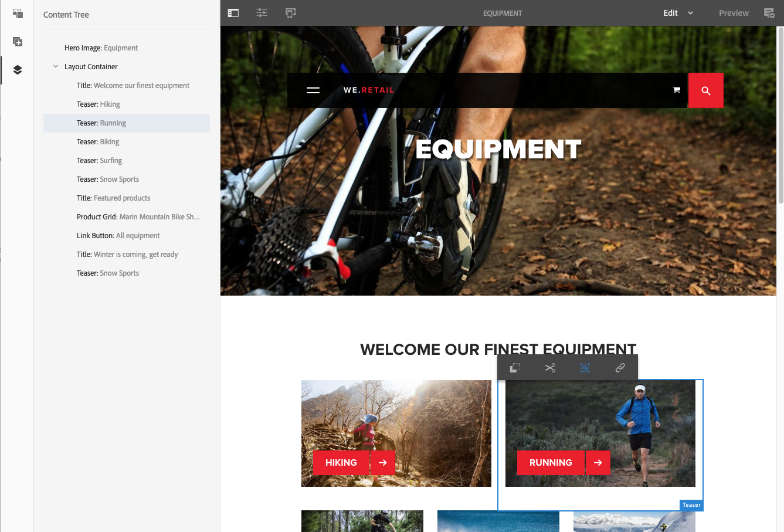Open the Emulator device icon
The image size is (784, 532).
click(x=290, y=13)
